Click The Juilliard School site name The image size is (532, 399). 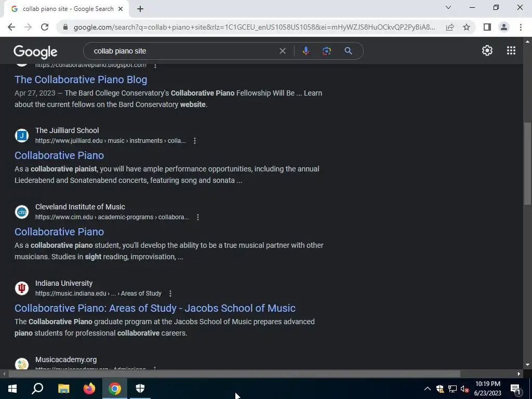67,130
